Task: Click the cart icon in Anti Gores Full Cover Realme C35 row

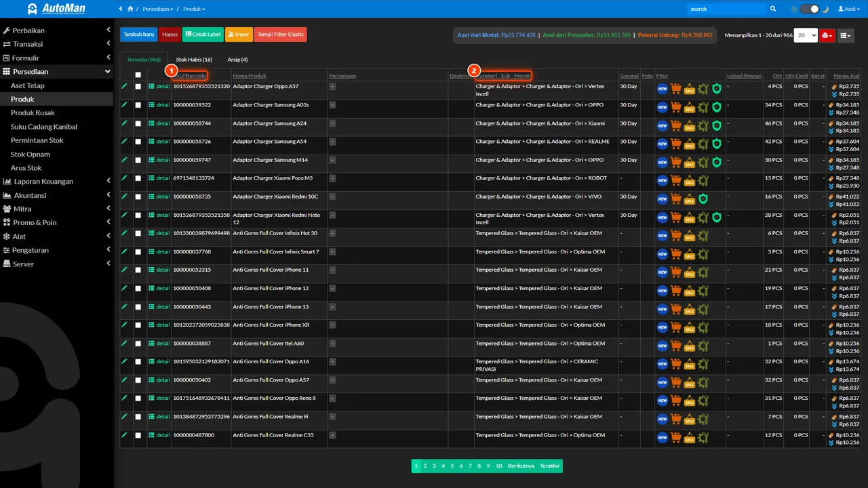Action: (676, 437)
